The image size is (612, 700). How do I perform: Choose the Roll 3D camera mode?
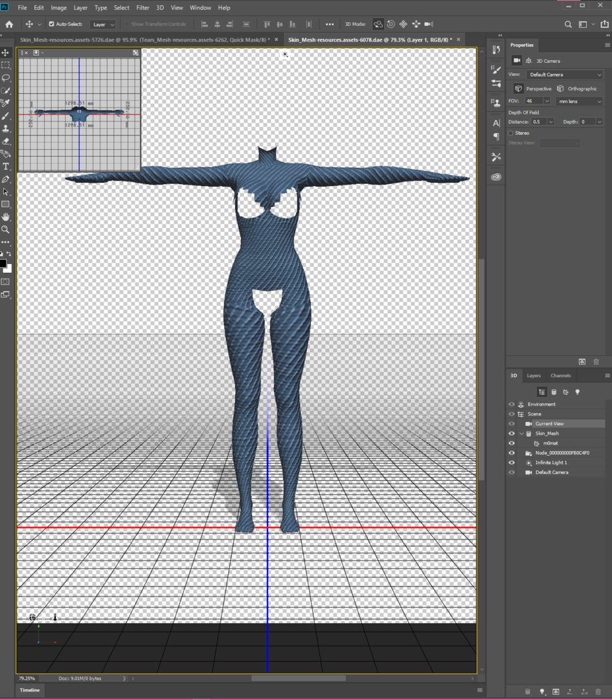[391, 24]
